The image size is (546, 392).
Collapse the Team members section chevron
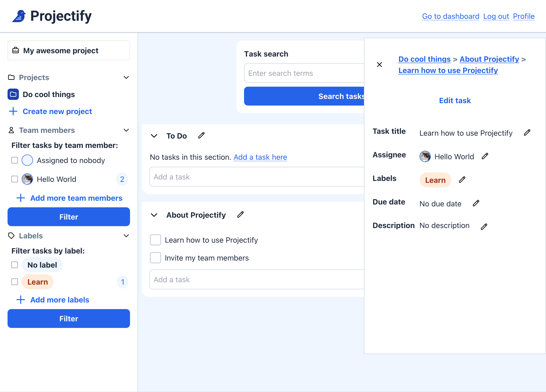(126, 130)
